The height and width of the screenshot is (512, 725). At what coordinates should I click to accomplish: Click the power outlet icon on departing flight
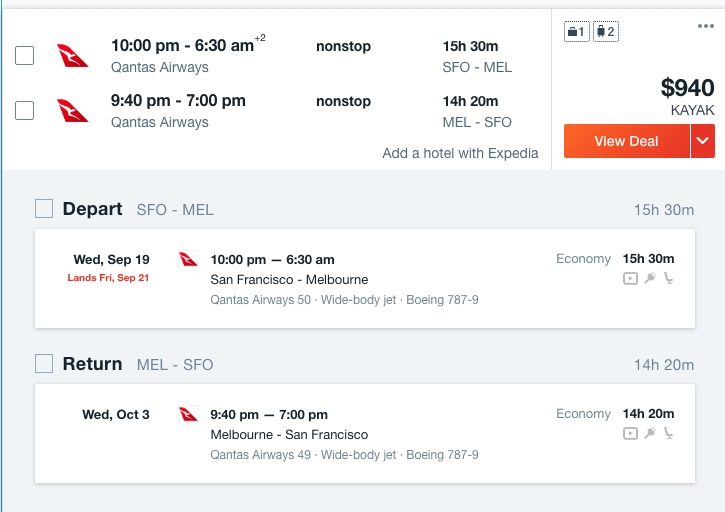point(650,278)
